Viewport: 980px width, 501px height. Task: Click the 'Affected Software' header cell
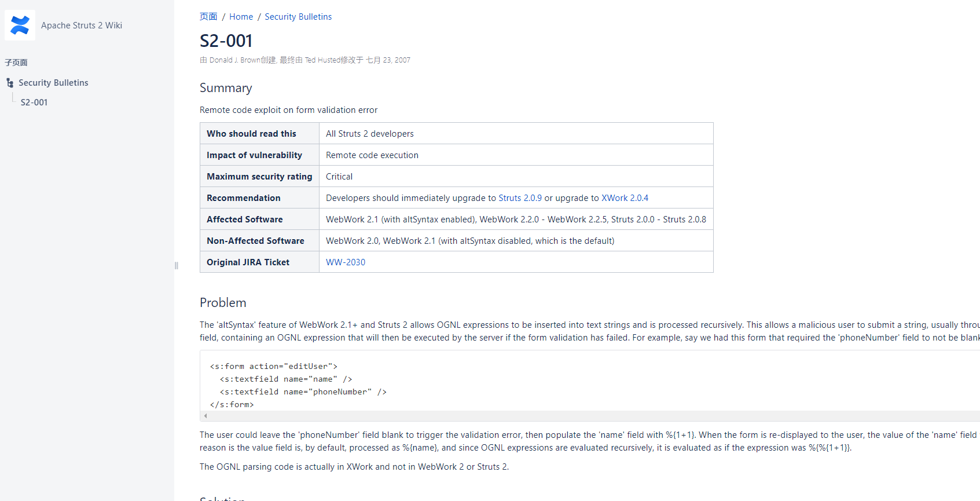coord(260,219)
